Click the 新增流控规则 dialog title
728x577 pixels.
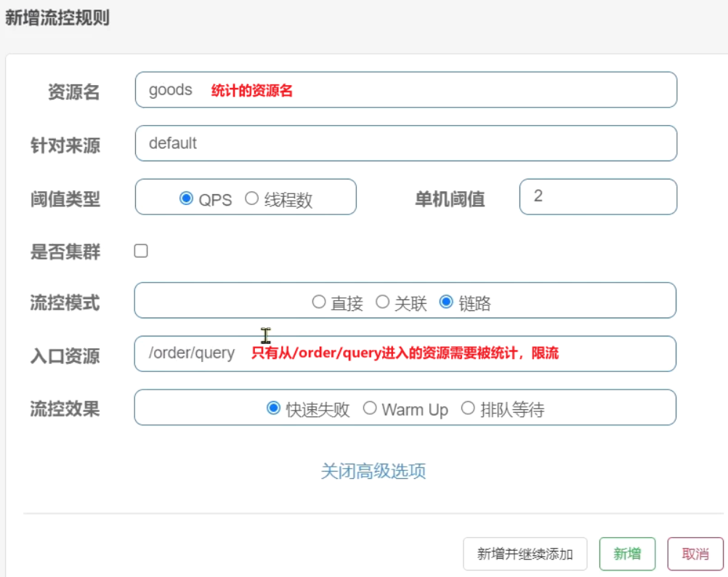57,18
